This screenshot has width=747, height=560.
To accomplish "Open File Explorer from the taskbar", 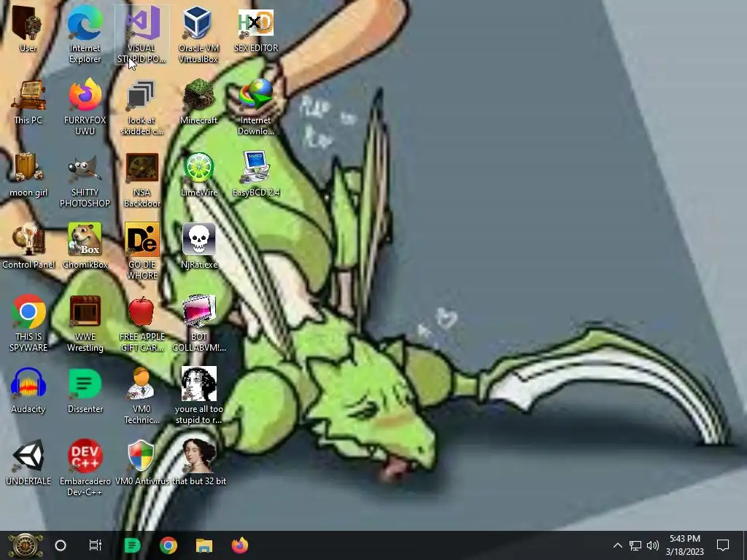I will 204,545.
